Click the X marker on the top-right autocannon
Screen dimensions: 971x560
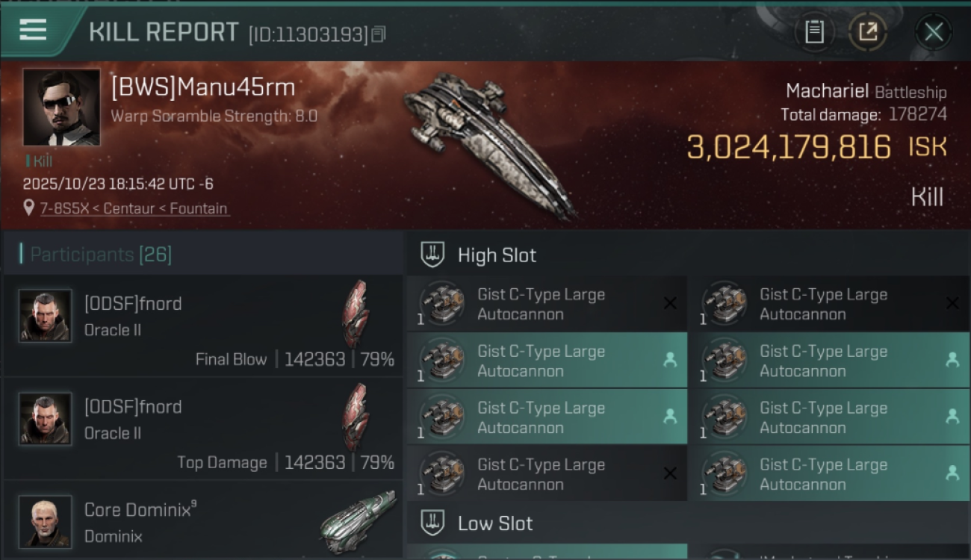(x=952, y=303)
